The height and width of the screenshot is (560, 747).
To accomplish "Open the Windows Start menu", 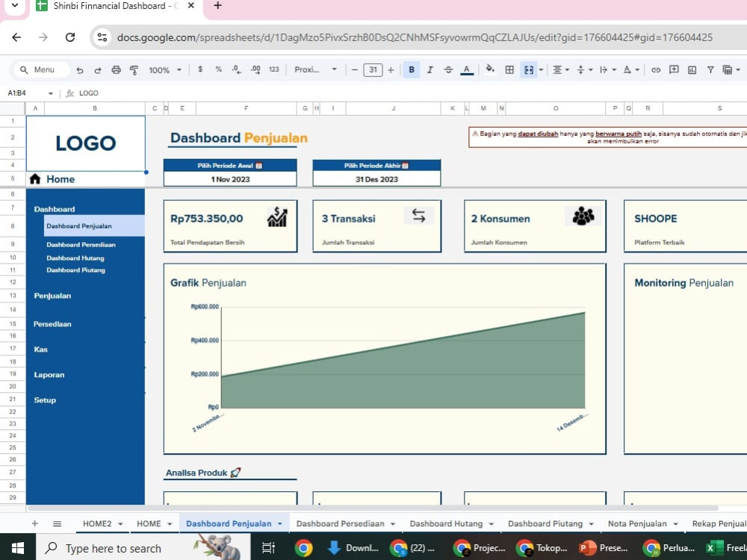I will pos(18,547).
